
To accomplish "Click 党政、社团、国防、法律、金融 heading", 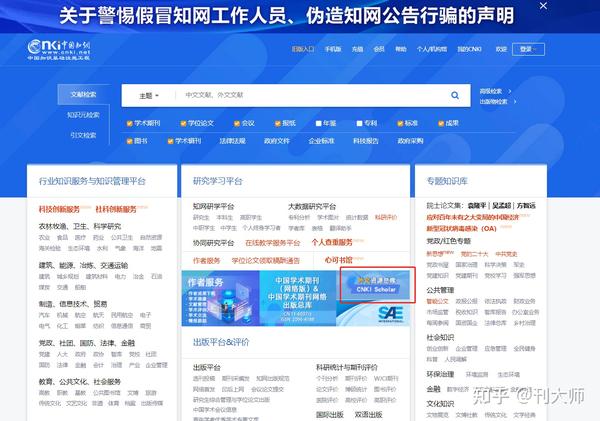I will [87, 343].
